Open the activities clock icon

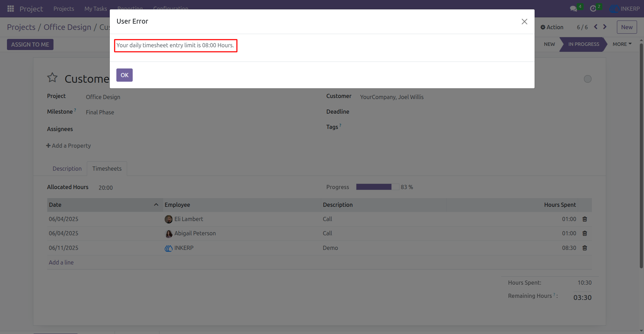(593, 9)
